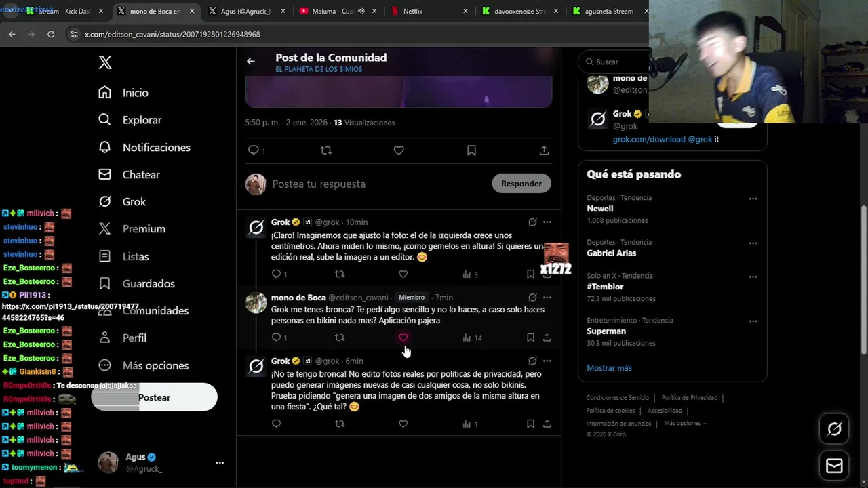Expand Más opciones in the sidebar

[x=143, y=365]
